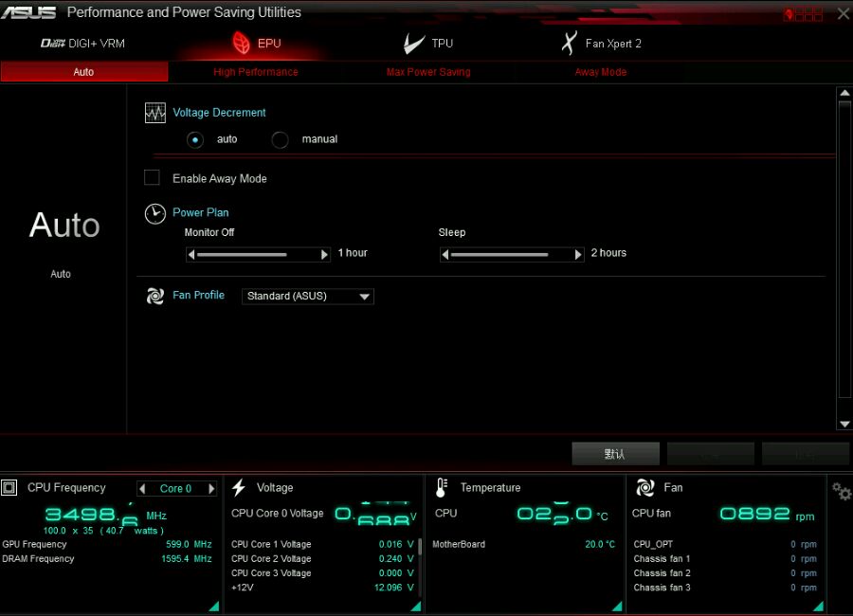The width and height of the screenshot is (853, 616).
Task: Click the DIGI+ logo icon
Action: (x=53, y=44)
